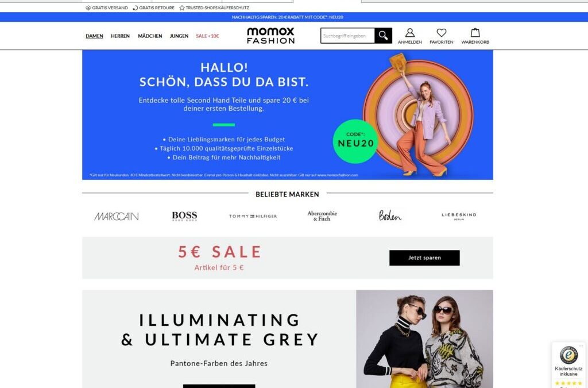Go to Sale <10€ section
This screenshot has height=388, width=588.
point(207,36)
